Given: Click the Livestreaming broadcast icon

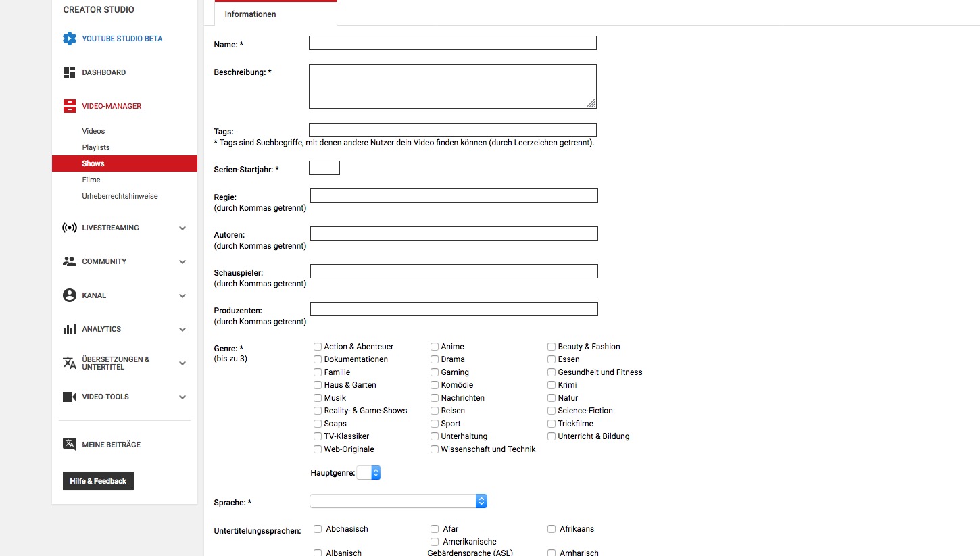Looking at the screenshot, I should tap(70, 228).
